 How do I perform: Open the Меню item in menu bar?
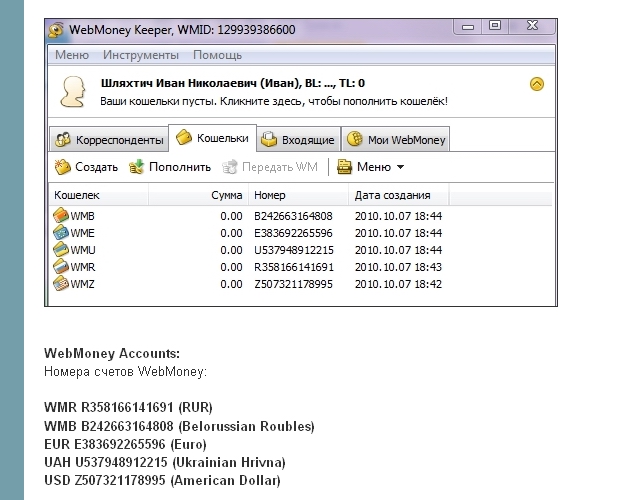pyautogui.click(x=72, y=55)
